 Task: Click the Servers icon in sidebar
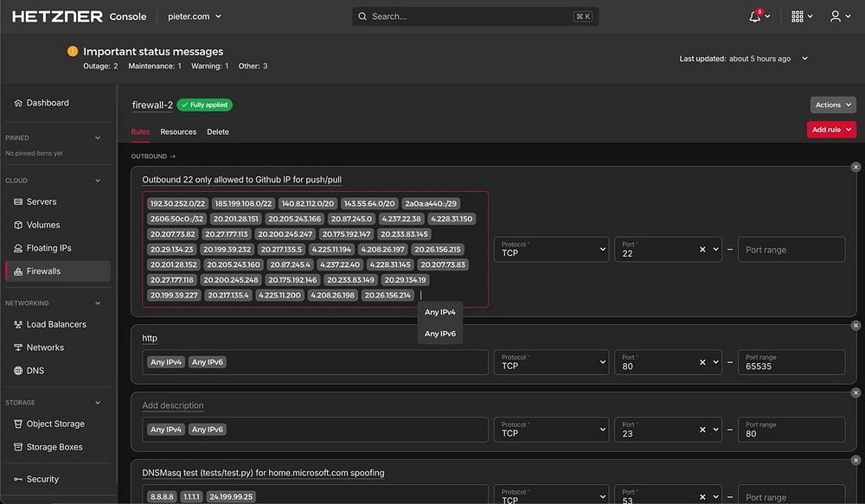click(x=18, y=201)
